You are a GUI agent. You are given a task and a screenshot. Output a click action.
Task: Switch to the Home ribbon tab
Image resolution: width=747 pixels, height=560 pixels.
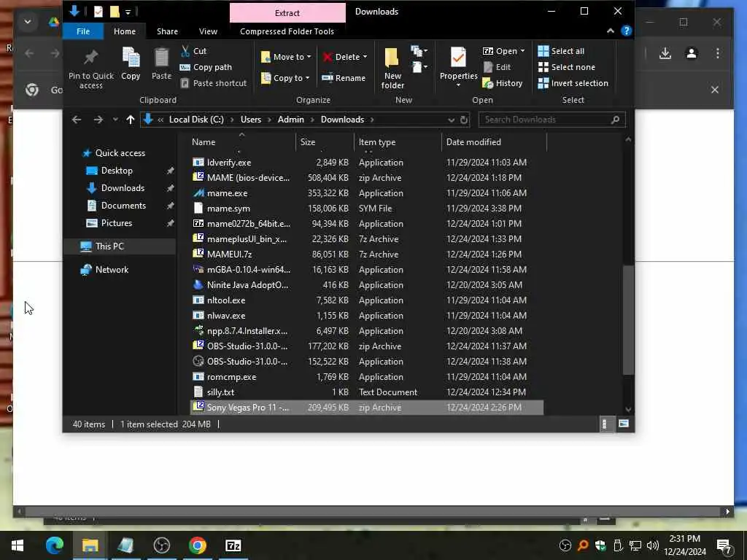tap(124, 31)
